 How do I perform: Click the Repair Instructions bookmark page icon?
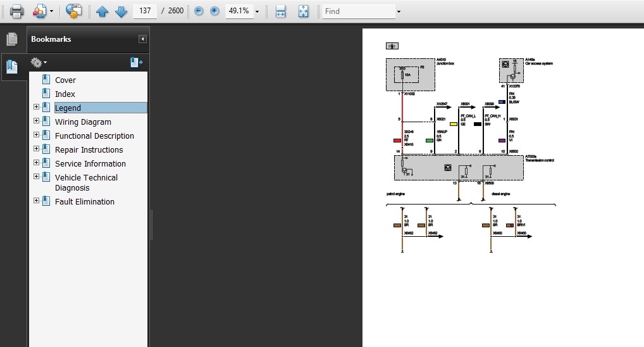[x=46, y=149]
